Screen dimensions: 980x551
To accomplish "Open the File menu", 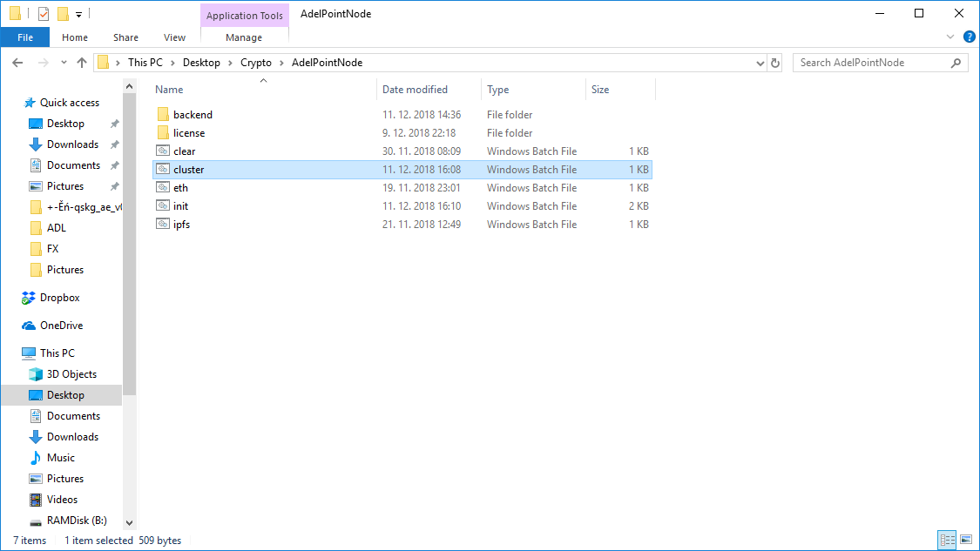I will [25, 37].
